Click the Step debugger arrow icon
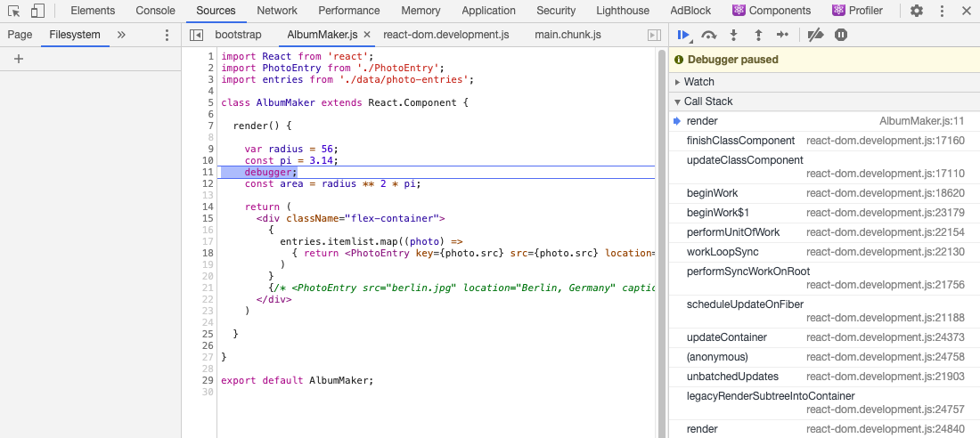This screenshot has height=438, width=980. coord(782,35)
